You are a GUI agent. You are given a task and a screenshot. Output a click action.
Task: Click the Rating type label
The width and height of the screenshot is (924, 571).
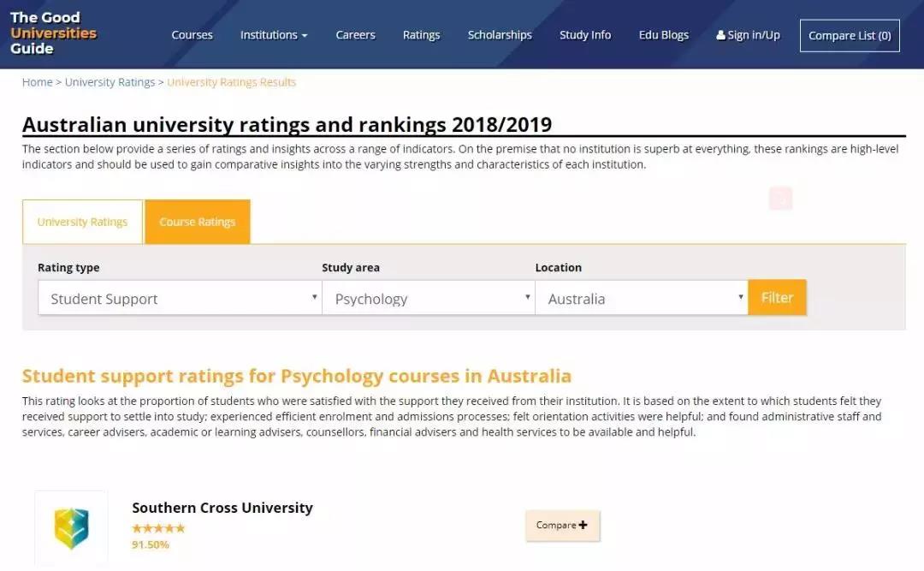(68, 267)
